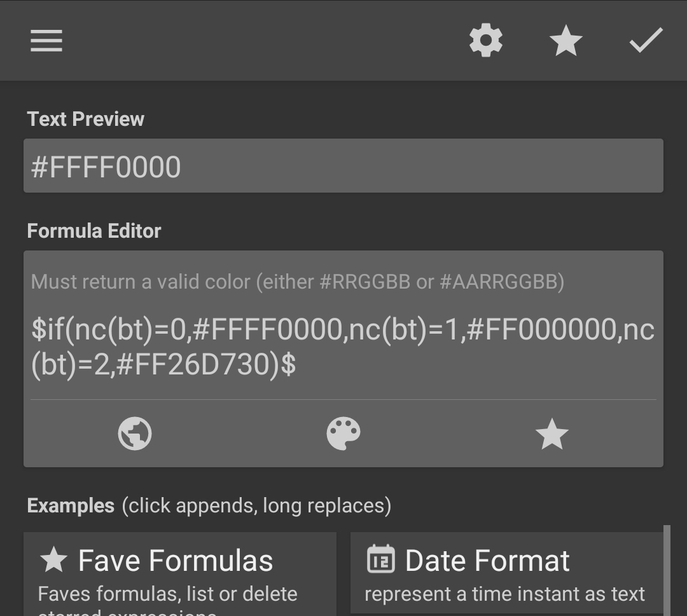Click the Text Preview box showing #FFFF0000
Viewport: 687px width, 616px height.
tap(343, 166)
